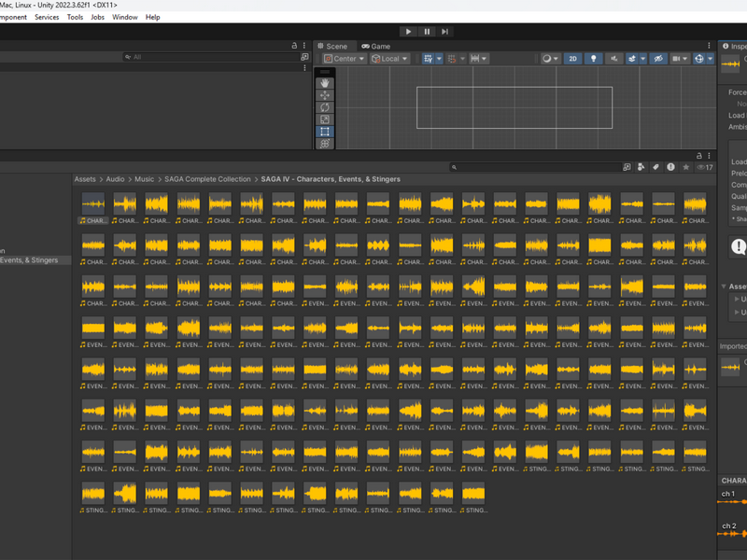The width and height of the screenshot is (747, 560).
Task: Click the snap increment icon
Action: (452, 59)
